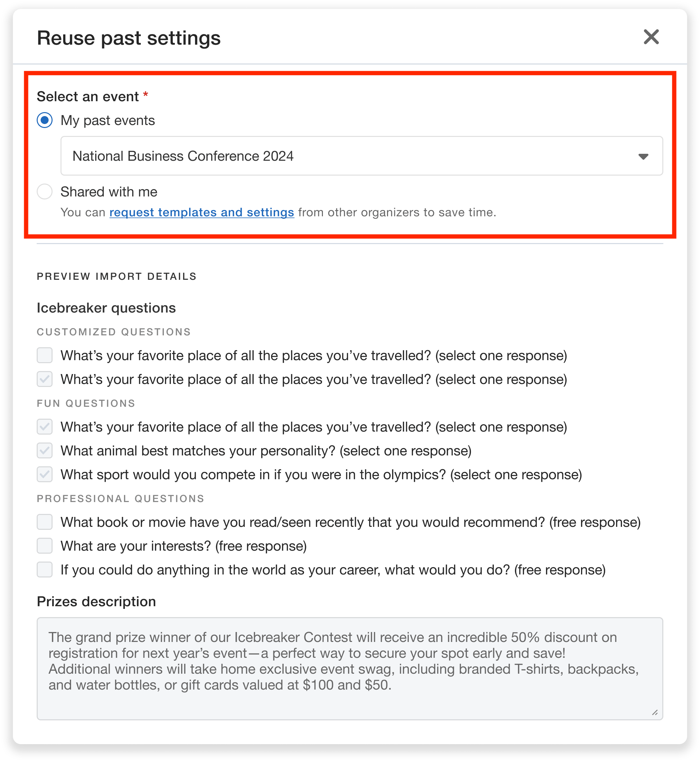Select the Shared with me radio option
Screen dimensions: 700x761
(x=45, y=192)
